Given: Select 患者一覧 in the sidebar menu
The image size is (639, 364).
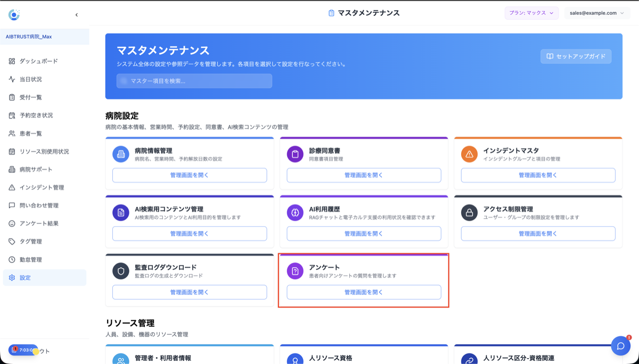Looking at the screenshot, I should click(27, 133).
